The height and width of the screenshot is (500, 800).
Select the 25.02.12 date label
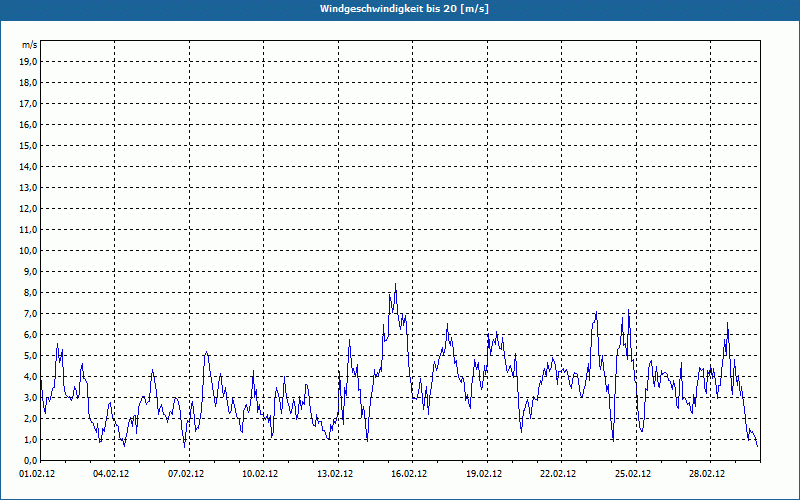click(x=633, y=474)
